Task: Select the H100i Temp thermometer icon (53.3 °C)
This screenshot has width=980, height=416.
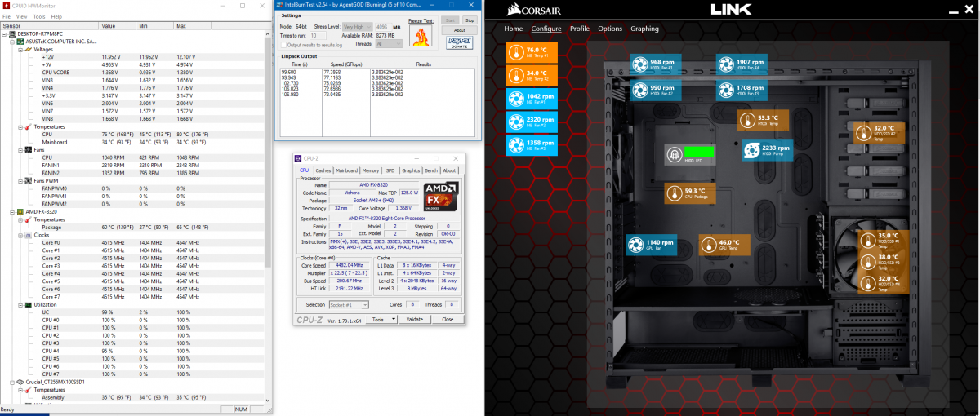Action: (x=746, y=121)
